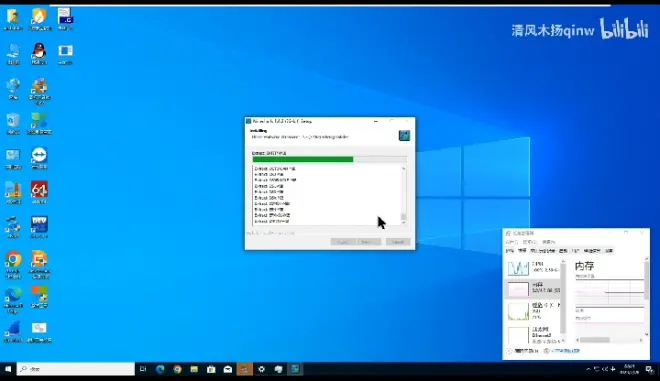The image size is (660, 381).
Task: Click the Cancel button in the Setup dialog
Action: click(x=398, y=242)
